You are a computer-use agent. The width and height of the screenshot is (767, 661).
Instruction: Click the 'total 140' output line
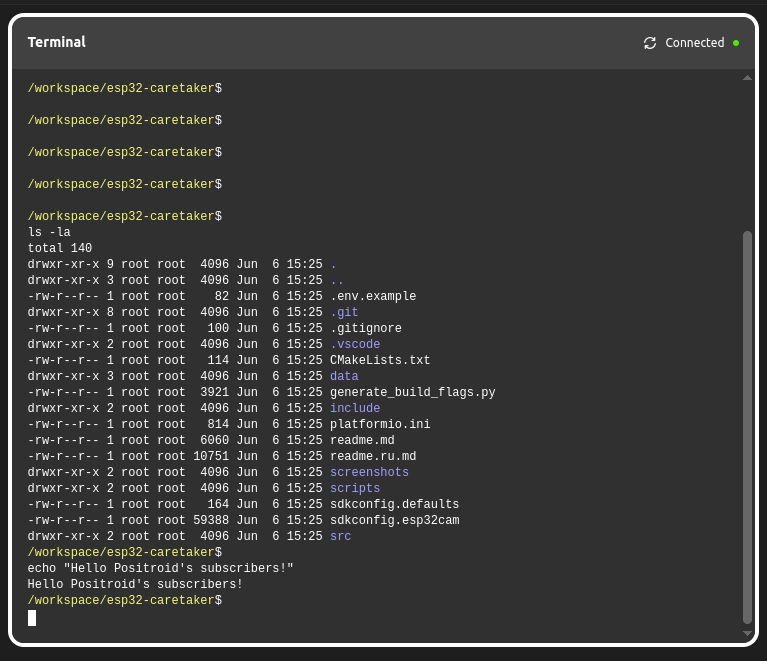tap(60, 248)
